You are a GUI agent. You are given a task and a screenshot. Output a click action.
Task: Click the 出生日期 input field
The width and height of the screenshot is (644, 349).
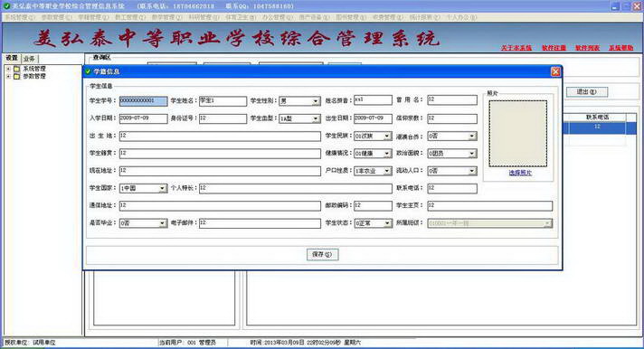click(x=373, y=118)
